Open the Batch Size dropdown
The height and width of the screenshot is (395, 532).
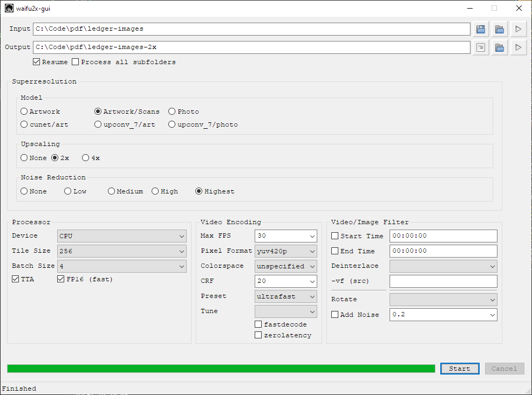122,266
